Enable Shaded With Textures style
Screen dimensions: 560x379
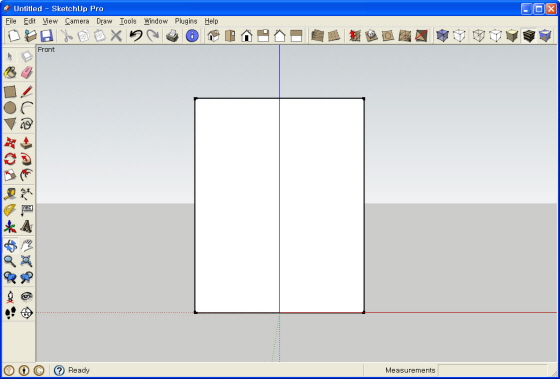[529, 36]
